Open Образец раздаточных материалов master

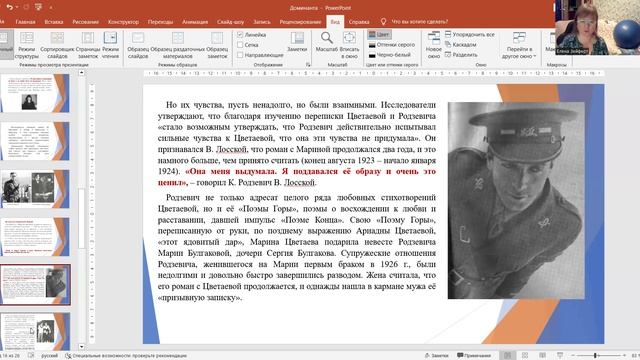(x=178, y=45)
